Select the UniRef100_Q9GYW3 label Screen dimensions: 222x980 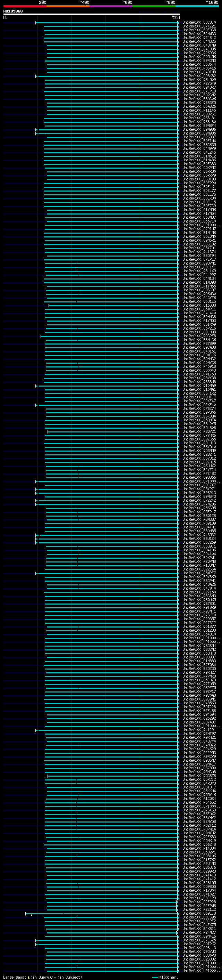(x=199, y=952)
